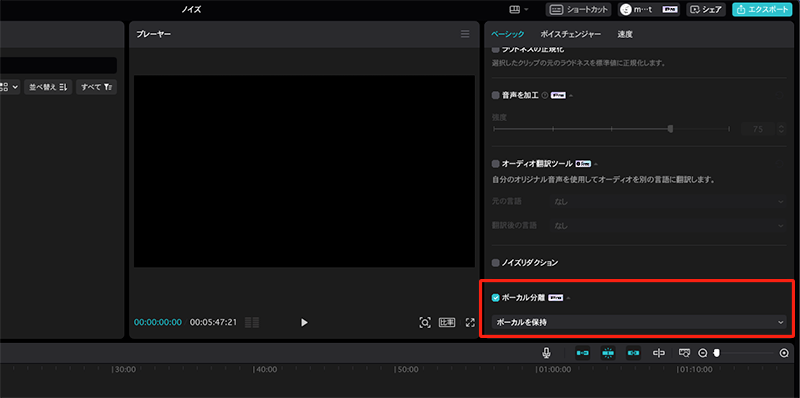Click the エクスポート export button
The width and height of the screenshot is (800, 398).
pyautogui.click(x=762, y=9)
